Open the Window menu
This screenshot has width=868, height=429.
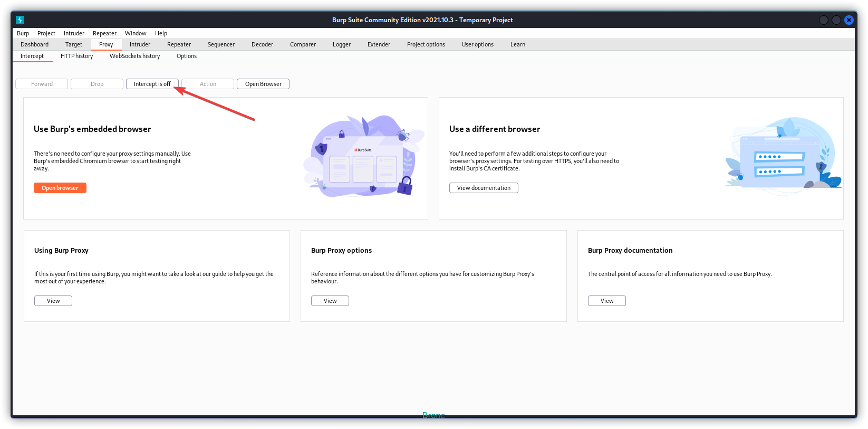coord(136,33)
